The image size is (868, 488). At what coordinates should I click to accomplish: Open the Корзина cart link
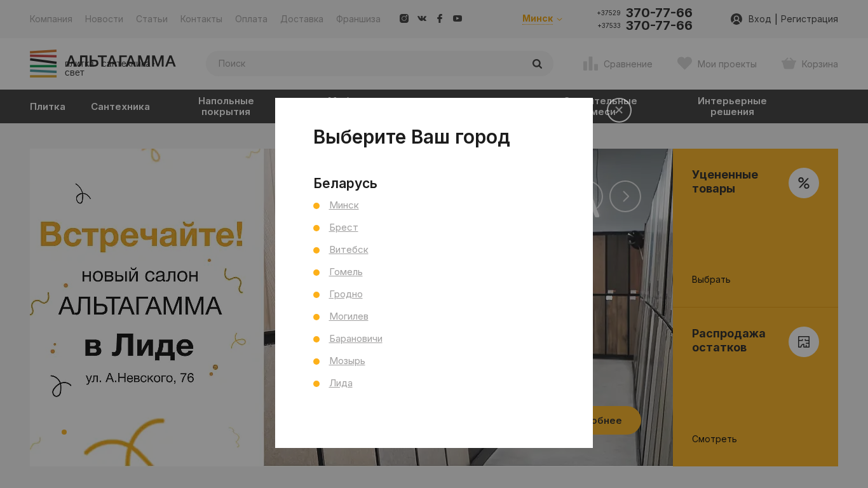[x=820, y=64]
